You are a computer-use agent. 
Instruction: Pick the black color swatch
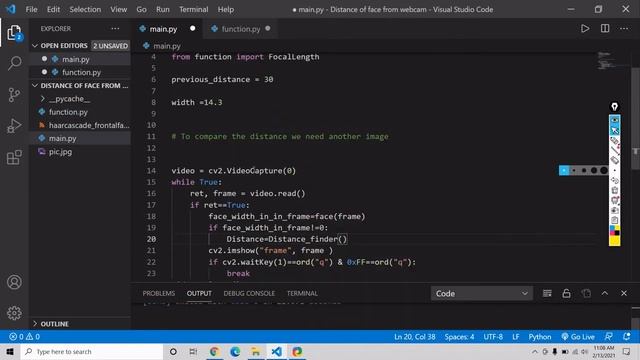pos(617,233)
